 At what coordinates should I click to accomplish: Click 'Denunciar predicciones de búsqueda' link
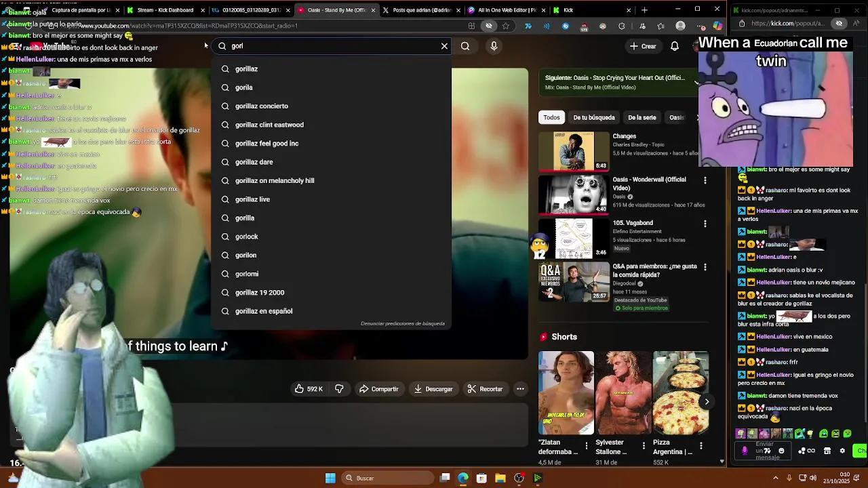coord(403,323)
